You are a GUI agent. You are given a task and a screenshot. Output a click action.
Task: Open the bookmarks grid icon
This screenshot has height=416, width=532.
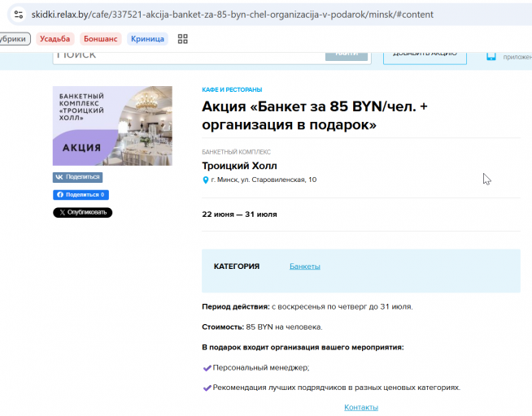(182, 39)
